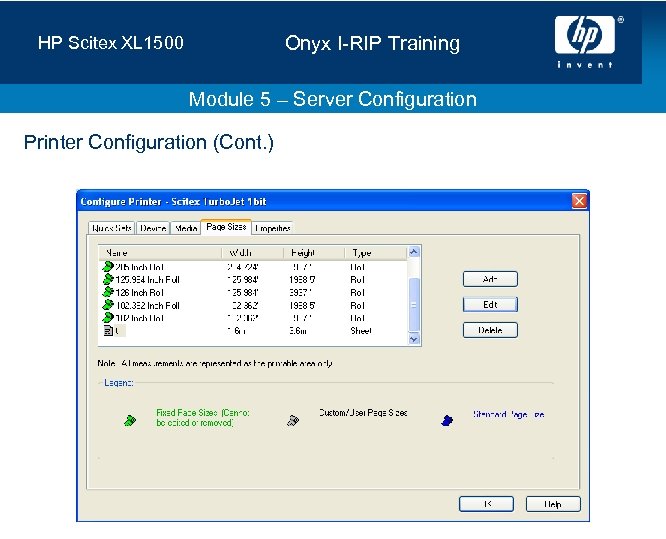Click the green icon of 205 Inch Roll
Image resolution: width=666 pixels, height=539 pixels.
108,267
